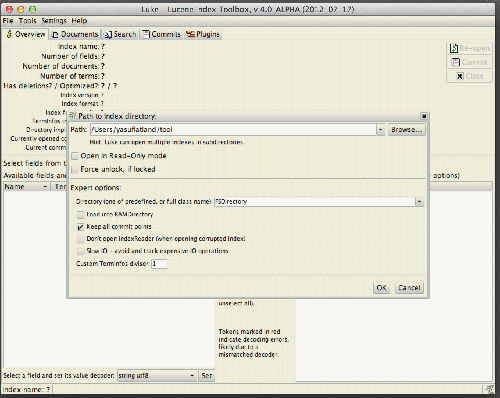This screenshot has width=500, height=398.
Task: Click the Search tab magnifier icon
Action: coord(108,35)
